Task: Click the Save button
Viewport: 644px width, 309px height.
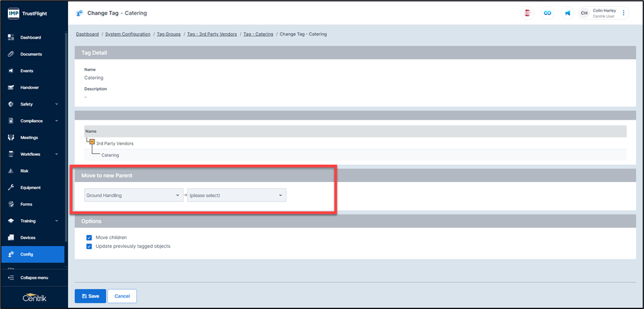Action: [x=90, y=296]
